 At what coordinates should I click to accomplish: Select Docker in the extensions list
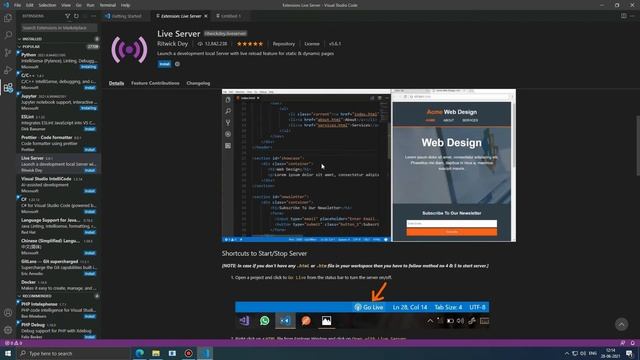[x=59, y=285]
